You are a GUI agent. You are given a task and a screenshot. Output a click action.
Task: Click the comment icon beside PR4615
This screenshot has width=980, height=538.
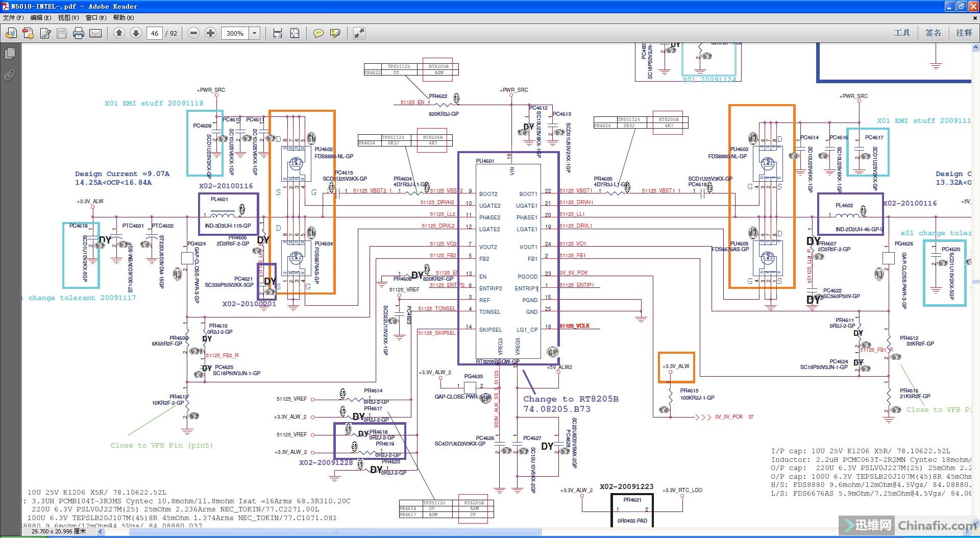click(664, 409)
